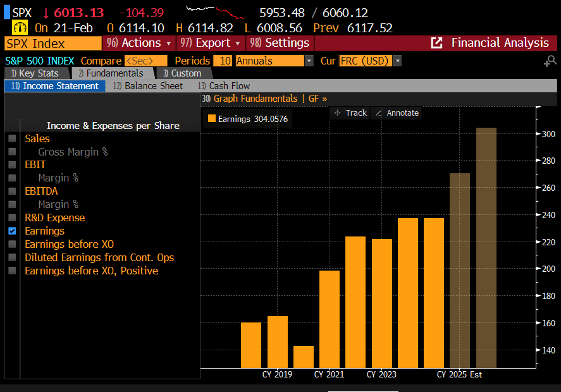The height and width of the screenshot is (392, 561).
Task: Click the blue SPX marker square
Action: [7, 12]
